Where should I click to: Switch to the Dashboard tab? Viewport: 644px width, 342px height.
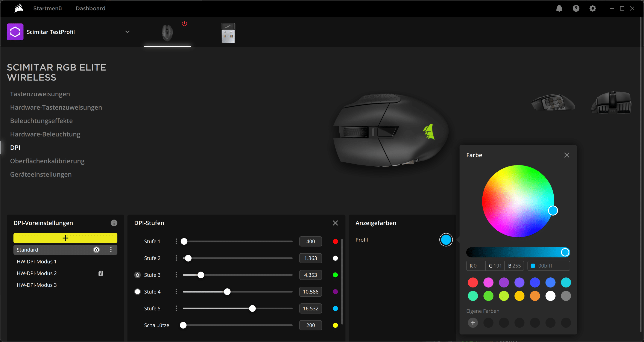coord(90,8)
